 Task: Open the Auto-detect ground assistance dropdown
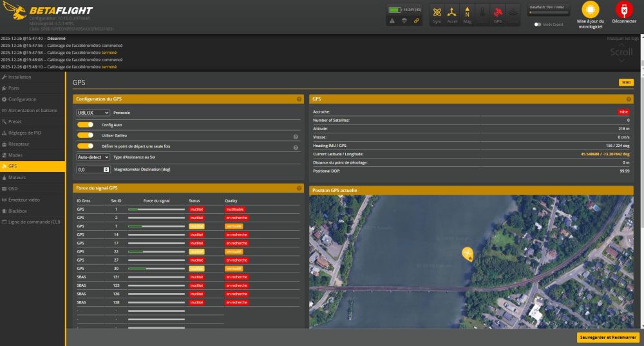pyautogui.click(x=93, y=157)
